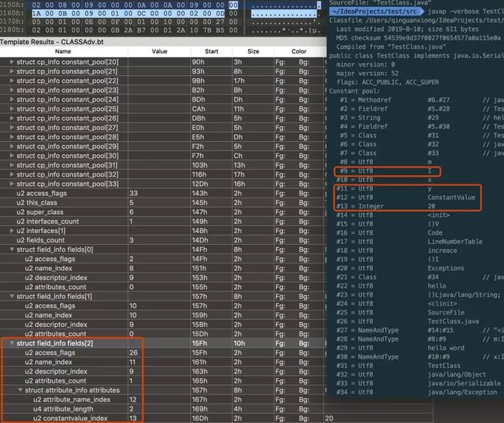Expand constant_pool[33] tree node
This screenshot has height=423, width=504.
click(x=12, y=184)
